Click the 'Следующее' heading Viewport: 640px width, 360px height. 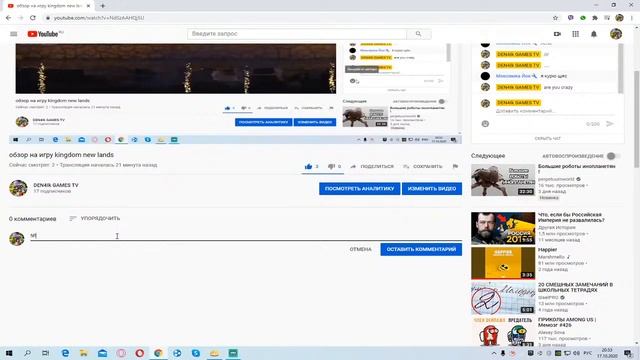pos(488,156)
